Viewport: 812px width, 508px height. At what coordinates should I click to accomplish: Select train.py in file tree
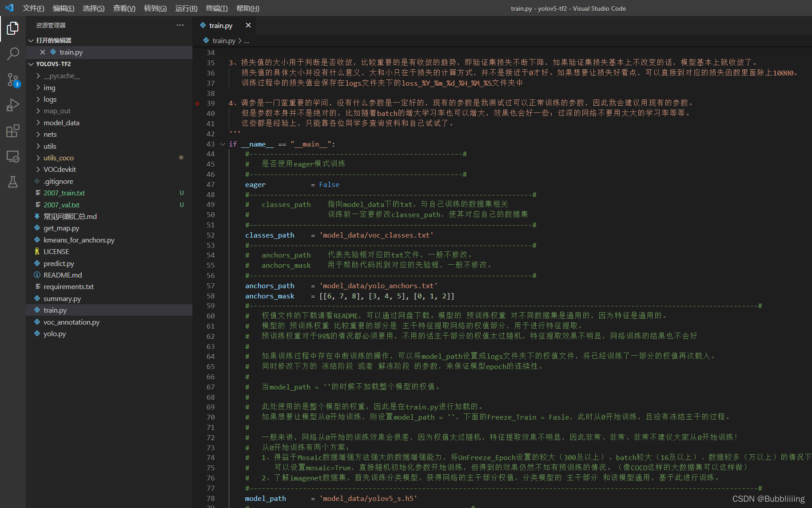click(109, 310)
